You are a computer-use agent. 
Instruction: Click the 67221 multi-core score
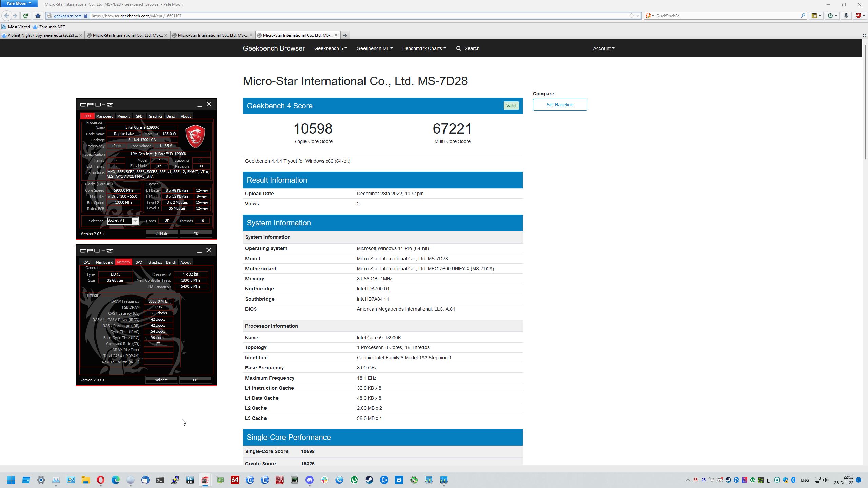(452, 128)
